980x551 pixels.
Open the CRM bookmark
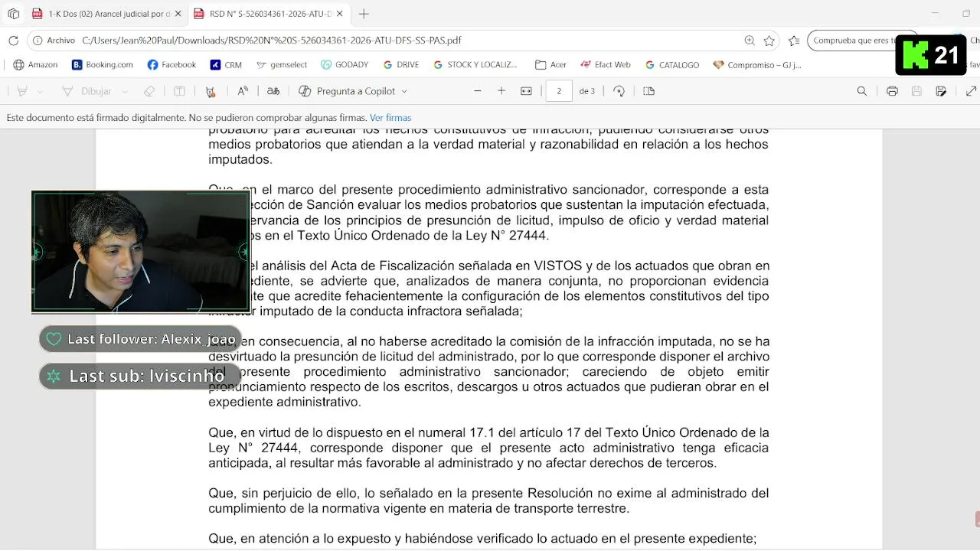tap(227, 65)
